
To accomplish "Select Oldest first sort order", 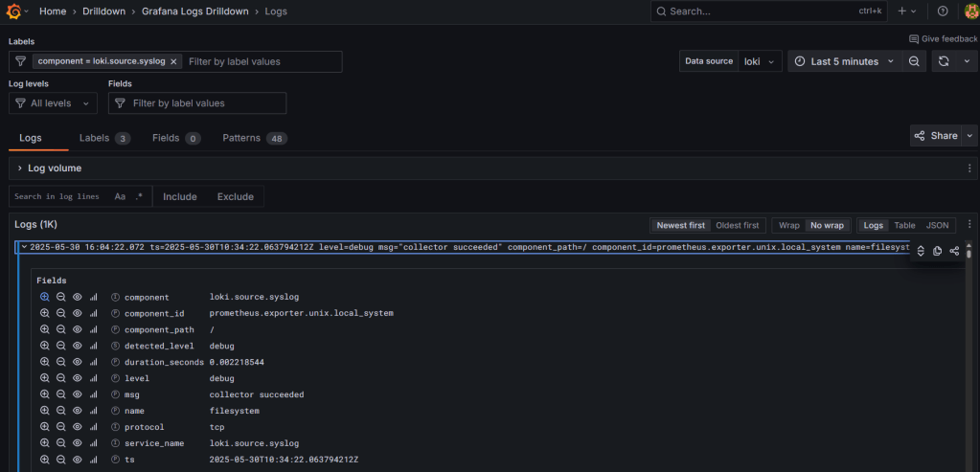I will 738,225.
